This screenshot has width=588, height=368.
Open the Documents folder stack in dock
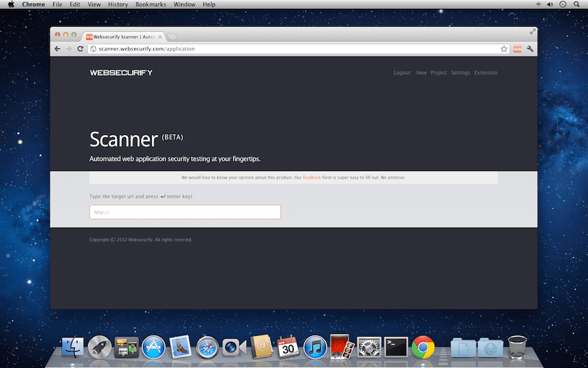point(463,348)
